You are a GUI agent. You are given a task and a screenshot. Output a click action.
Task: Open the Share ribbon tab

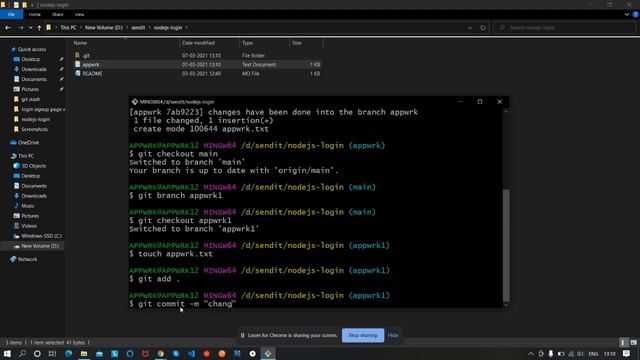pos(58,14)
